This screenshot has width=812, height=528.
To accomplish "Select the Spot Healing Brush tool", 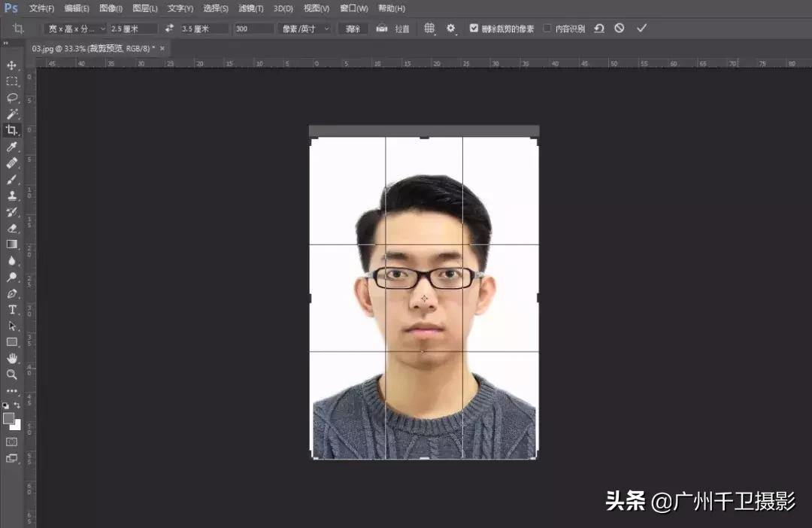I will [12, 162].
